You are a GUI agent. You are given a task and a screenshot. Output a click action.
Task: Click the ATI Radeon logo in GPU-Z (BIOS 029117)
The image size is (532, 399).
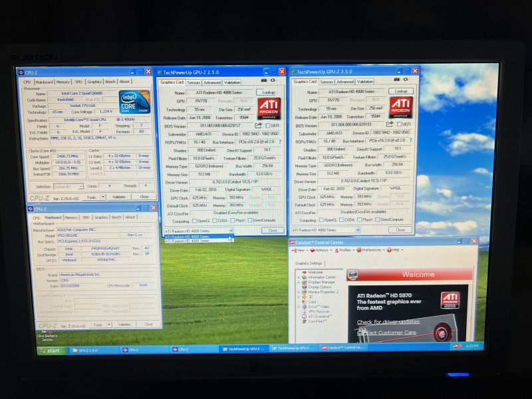tap(269, 108)
